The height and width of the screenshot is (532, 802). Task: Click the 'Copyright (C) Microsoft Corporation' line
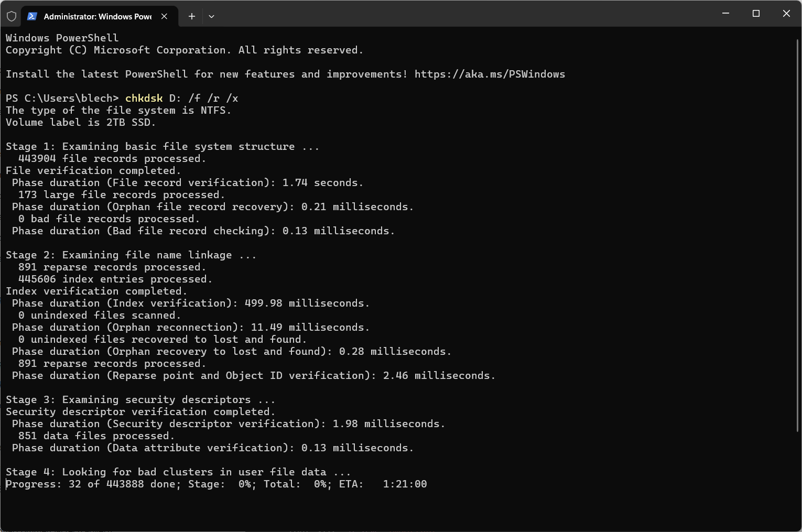click(185, 50)
